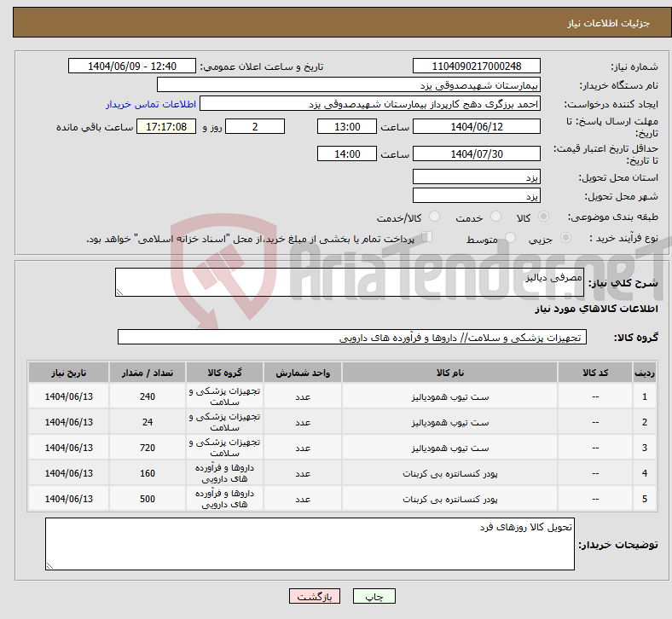Viewport: 672px width, 619px height.
Task: Click the تاریخ نیاز column header
Action: tap(68, 373)
